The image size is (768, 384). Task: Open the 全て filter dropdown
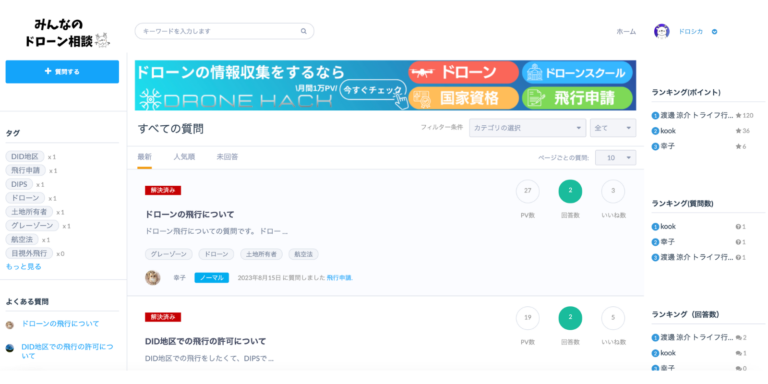pos(613,128)
